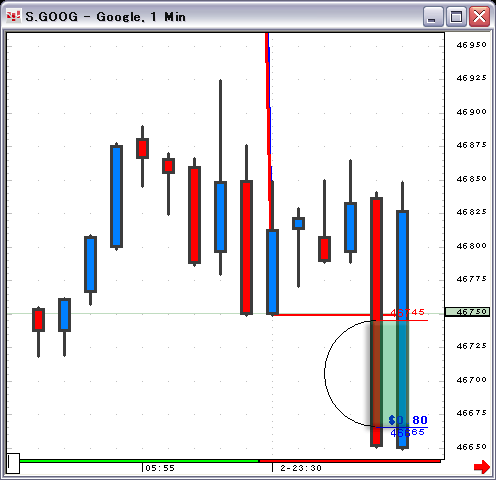The image size is (496, 480).
Task: Click the 46775 price axis value
Action: [x=471, y=279]
